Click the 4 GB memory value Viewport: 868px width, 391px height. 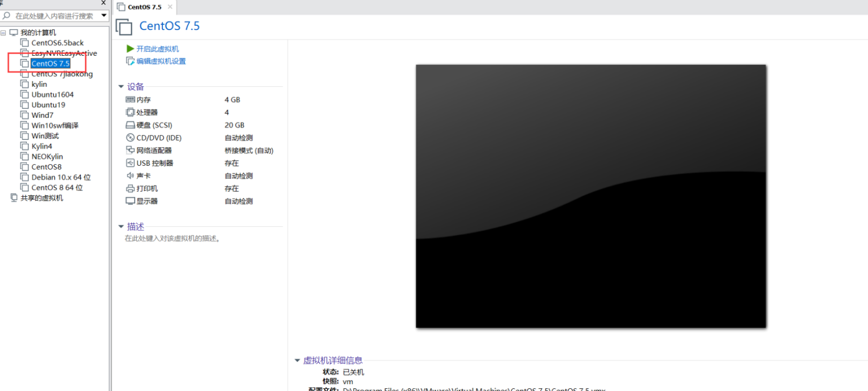point(232,100)
